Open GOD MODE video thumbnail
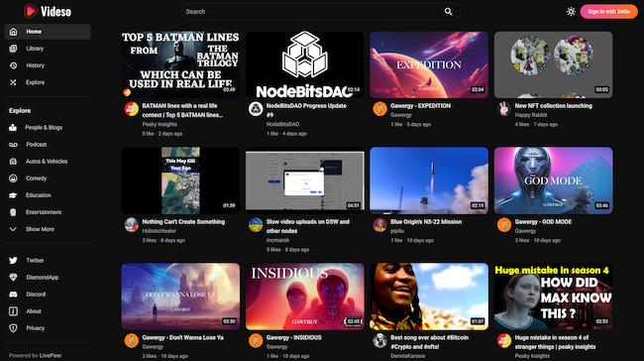Image resolution: width=644 pixels, height=361 pixels. click(x=553, y=180)
